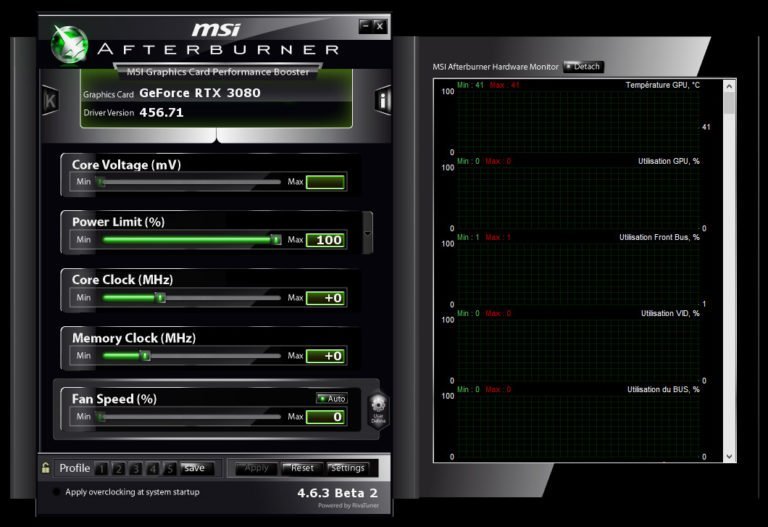Viewport: 768px width, 527px height.
Task: Toggle Auto fan speed mode
Action: pyautogui.click(x=332, y=399)
